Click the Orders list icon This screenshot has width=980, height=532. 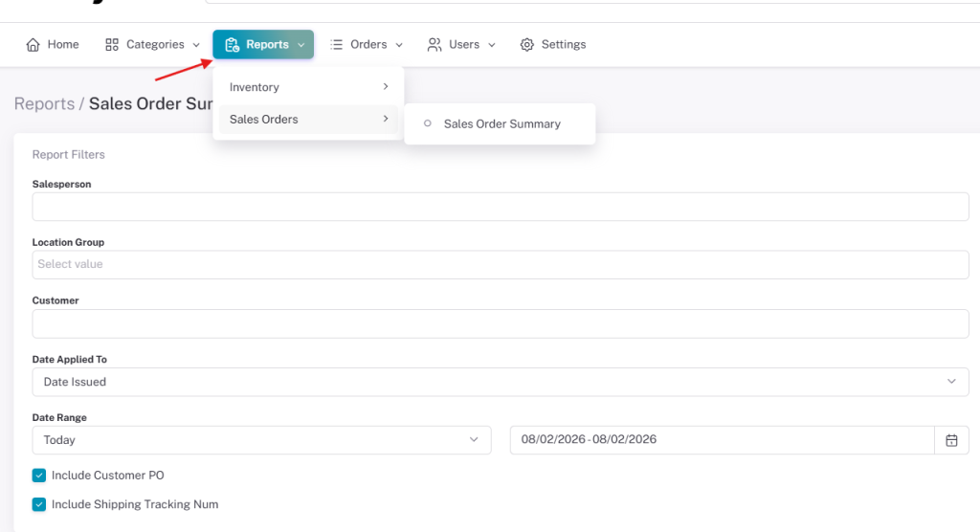click(336, 44)
